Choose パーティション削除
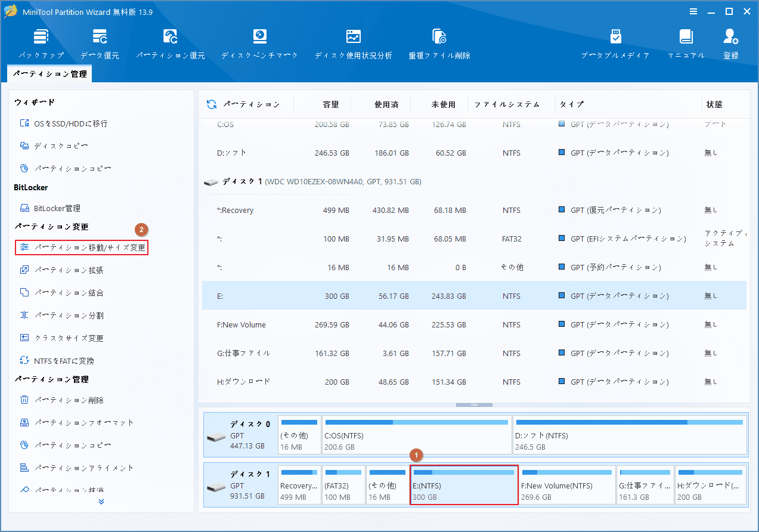 coord(61,400)
